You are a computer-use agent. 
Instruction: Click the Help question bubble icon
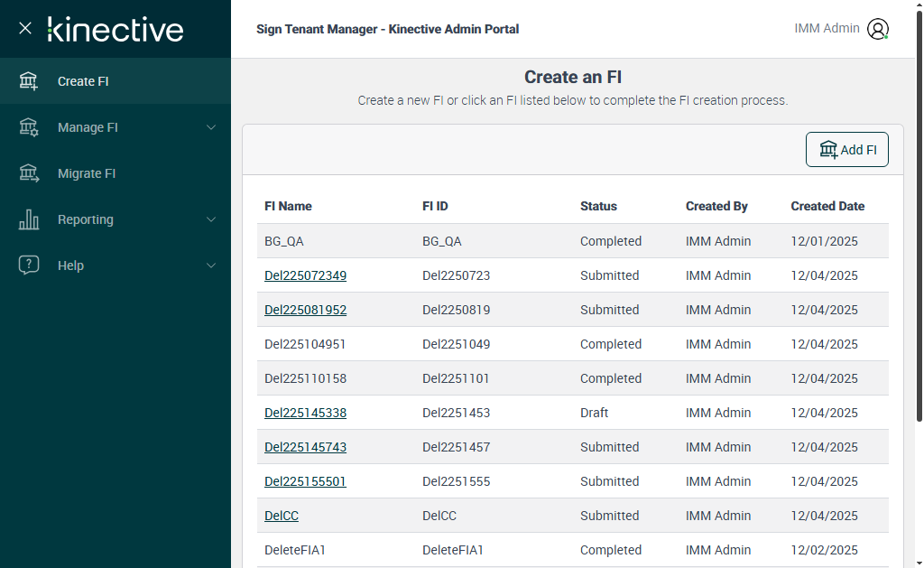pyautogui.click(x=29, y=265)
